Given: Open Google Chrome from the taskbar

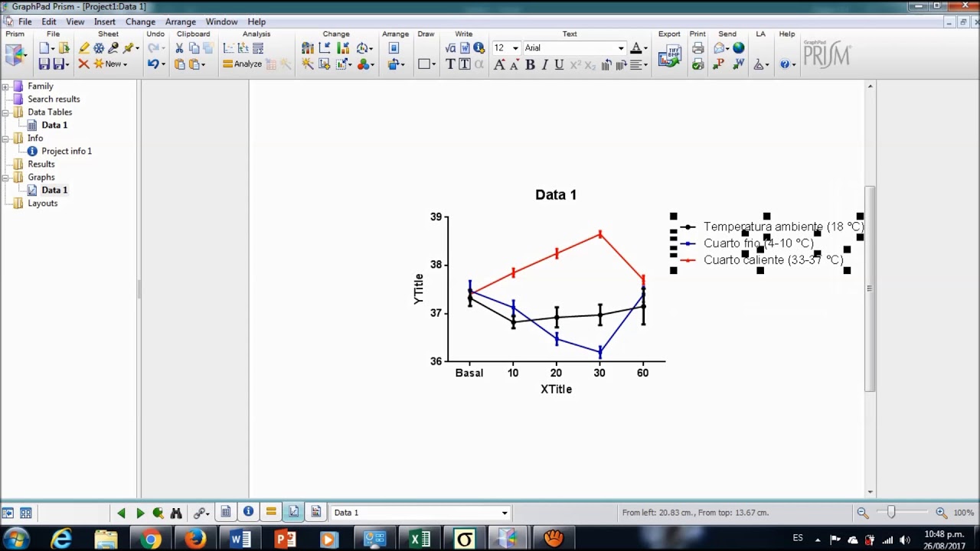Looking at the screenshot, I should (150, 540).
